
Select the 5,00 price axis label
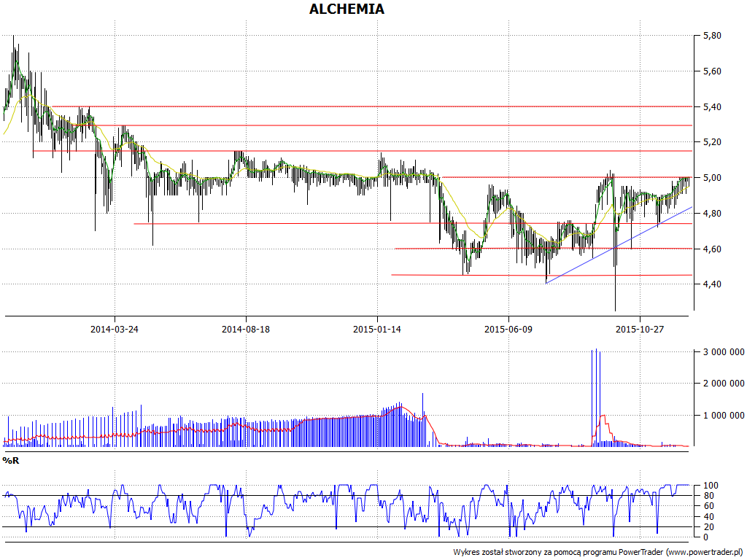[x=712, y=178]
